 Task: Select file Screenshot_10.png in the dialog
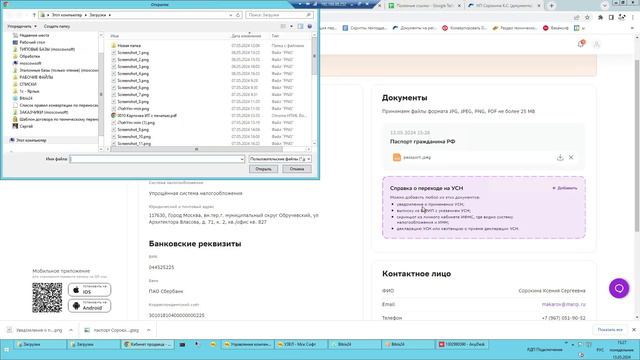[134, 137]
